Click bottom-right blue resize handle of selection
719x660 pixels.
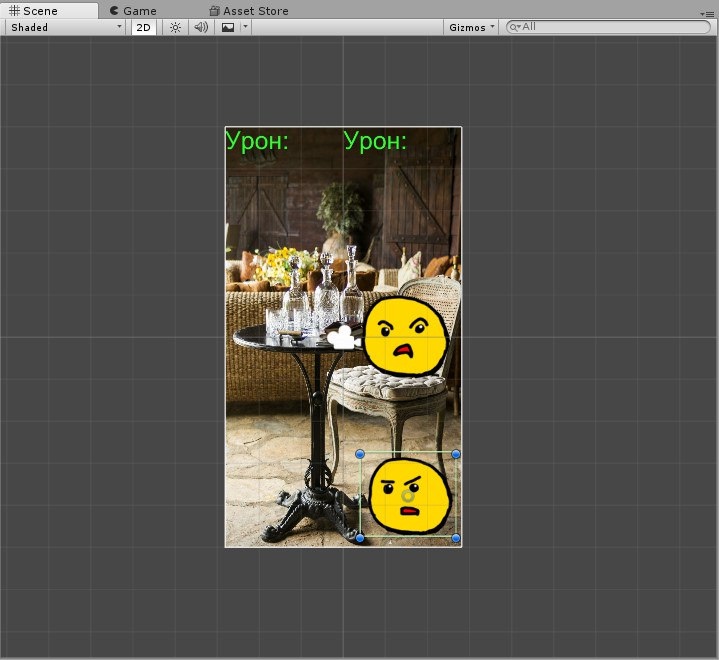click(x=456, y=538)
